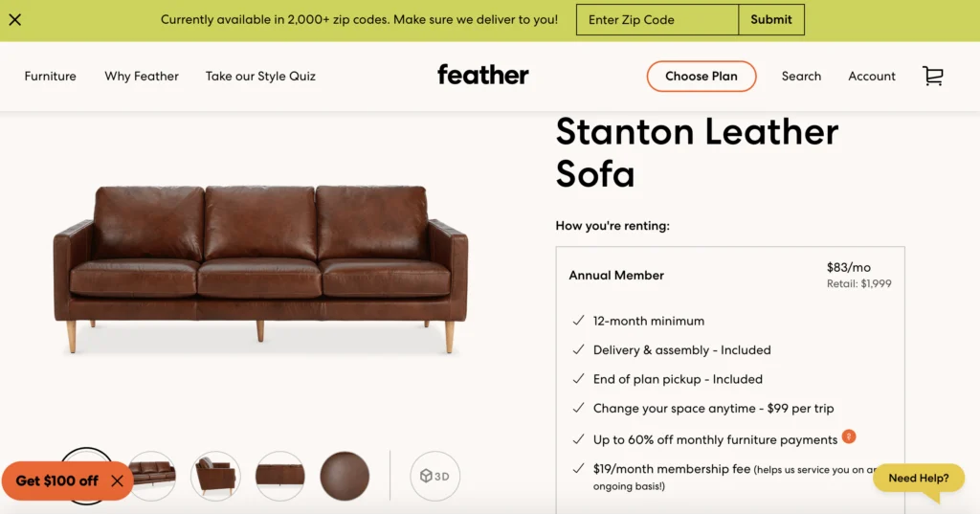980x514 pixels.
Task: Open the Need Help chat bubble
Action: tap(919, 479)
